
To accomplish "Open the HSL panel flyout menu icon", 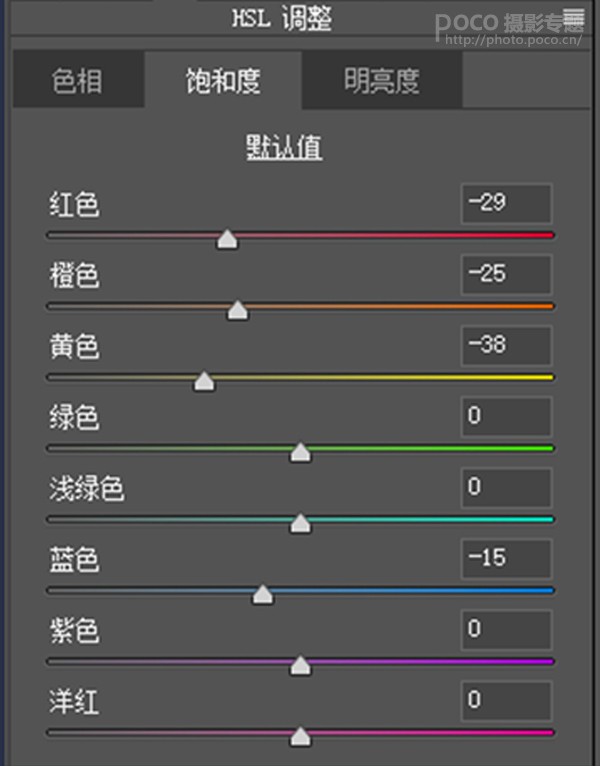I will point(574,16).
